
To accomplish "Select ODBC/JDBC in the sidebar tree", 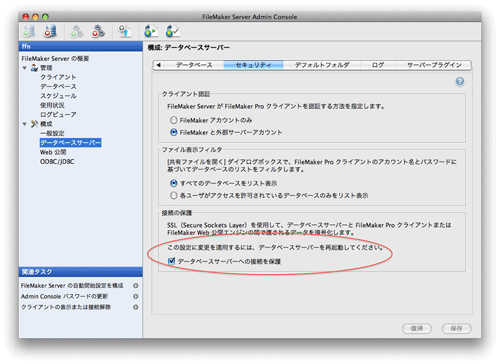I will [x=57, y=162].
